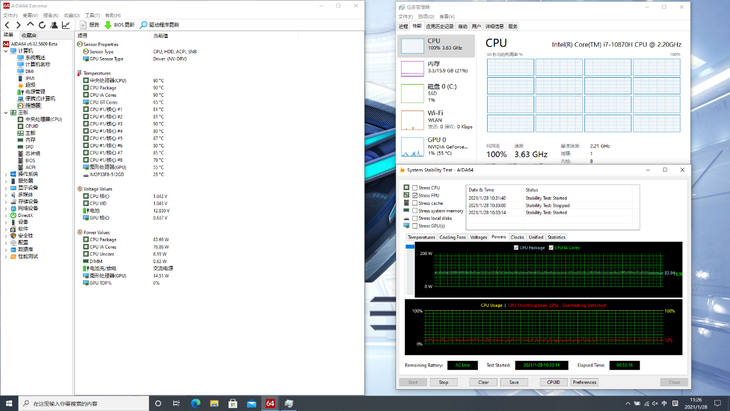
Task: Expand the 存储设备 tree node
Action: pos(6,202)
